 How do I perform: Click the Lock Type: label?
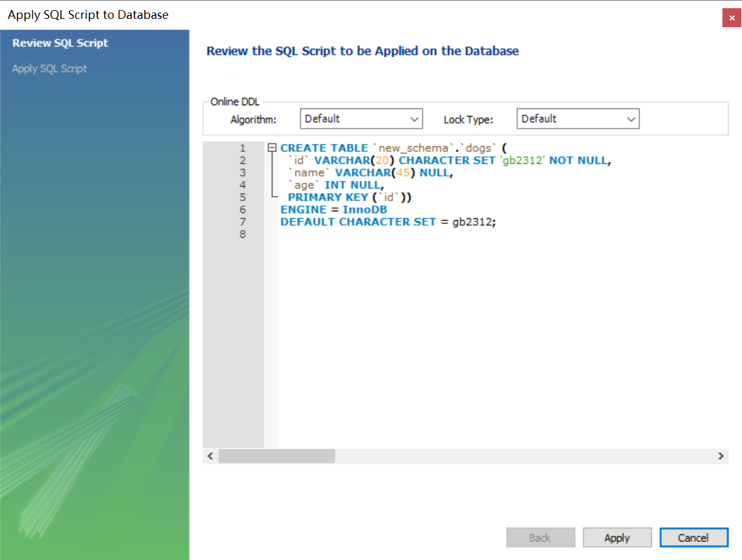[468, 120]
